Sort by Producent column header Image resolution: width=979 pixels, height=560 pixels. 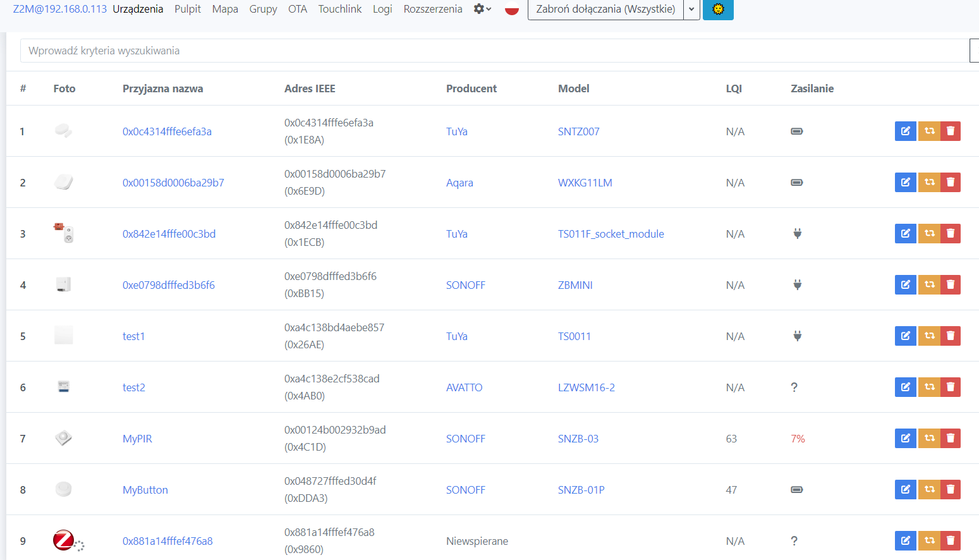[x=471, y=88]
